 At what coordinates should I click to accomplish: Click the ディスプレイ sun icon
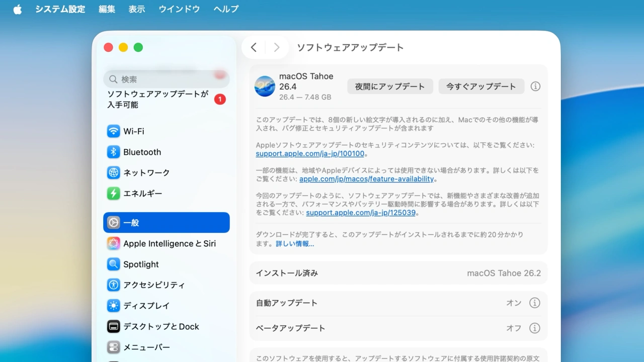(114, 306)
